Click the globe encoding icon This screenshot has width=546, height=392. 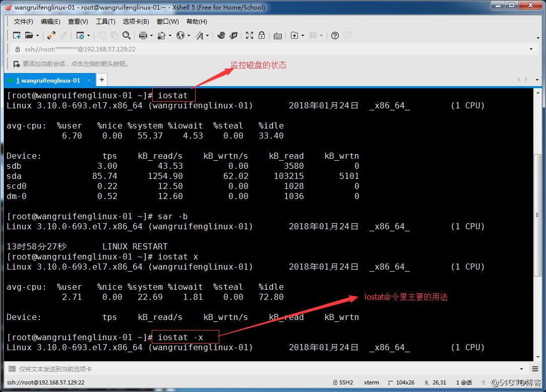[x=180, y=35]
